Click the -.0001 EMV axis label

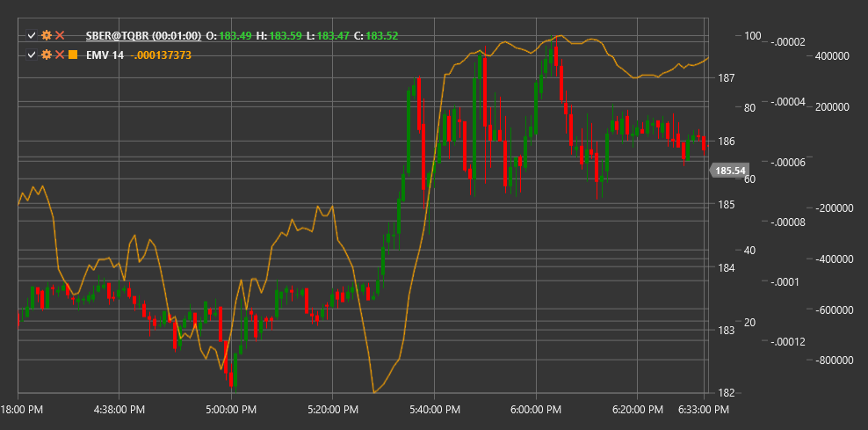(786, 282)
